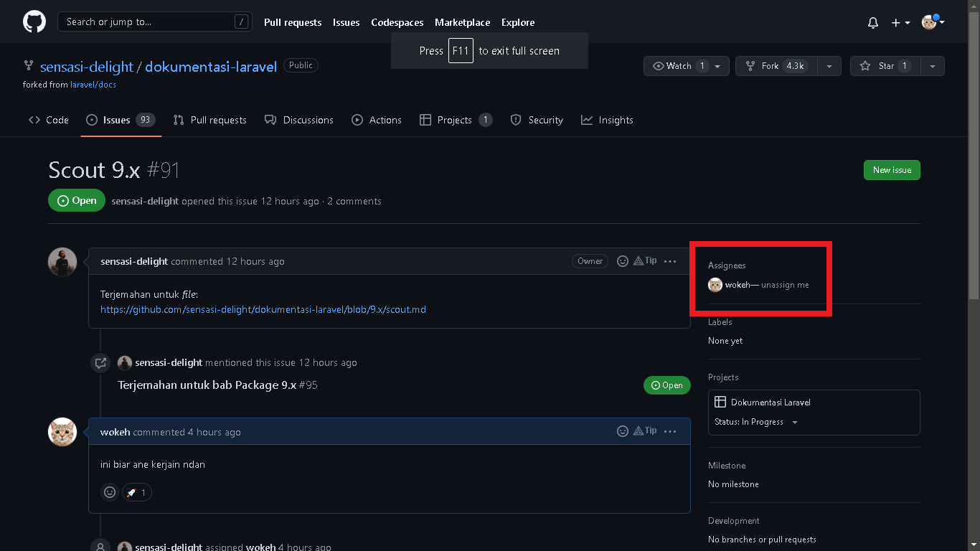The width and height of the screenshot is (980, 551).
Task: Expand the Fork dropdown arrow
Action: [x=829, y=66]
